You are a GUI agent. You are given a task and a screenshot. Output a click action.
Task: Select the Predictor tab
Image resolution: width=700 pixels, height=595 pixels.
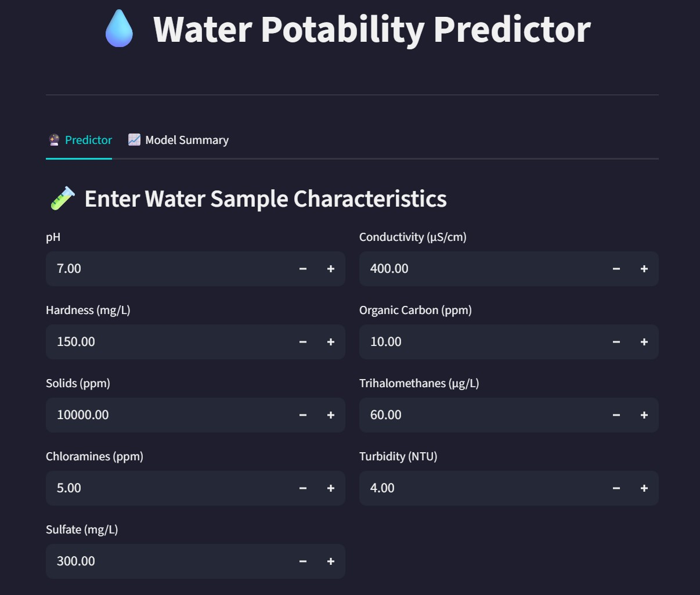coord(79,140)
